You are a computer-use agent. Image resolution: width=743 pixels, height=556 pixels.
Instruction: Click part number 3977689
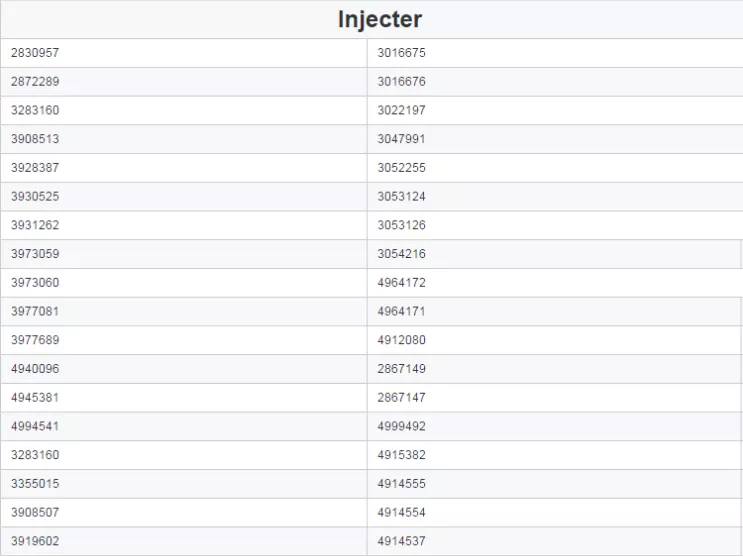184,340
